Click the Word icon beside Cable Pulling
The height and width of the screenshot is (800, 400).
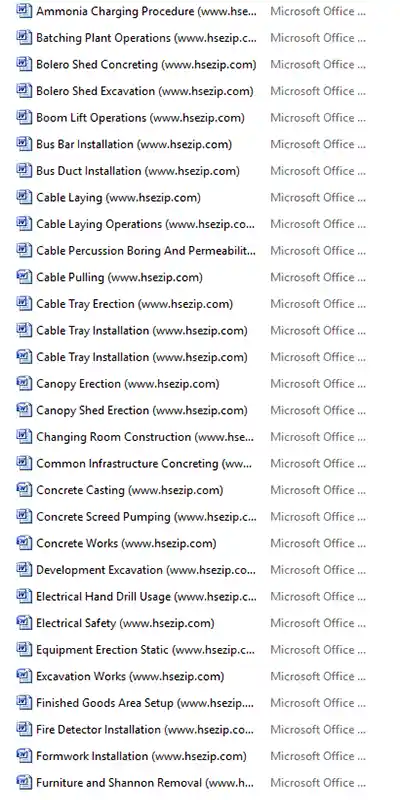tap(24, 277)
